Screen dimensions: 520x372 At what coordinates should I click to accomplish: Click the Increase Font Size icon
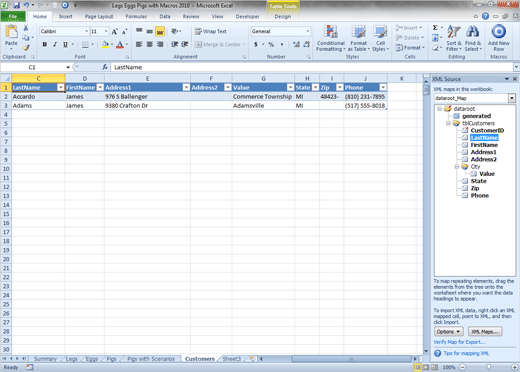114,32
